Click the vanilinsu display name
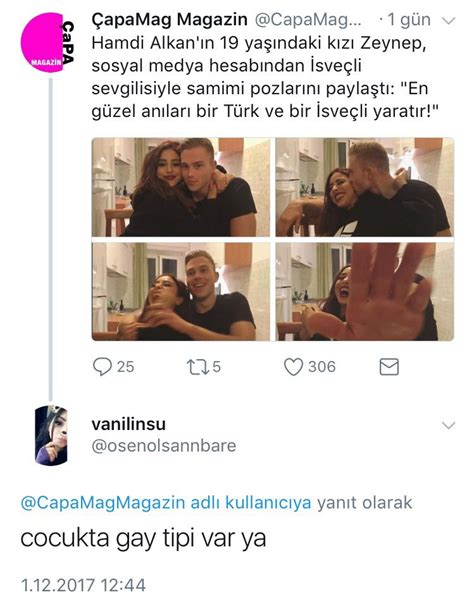This screenshot has width=474, height=609. pos(129,424)
